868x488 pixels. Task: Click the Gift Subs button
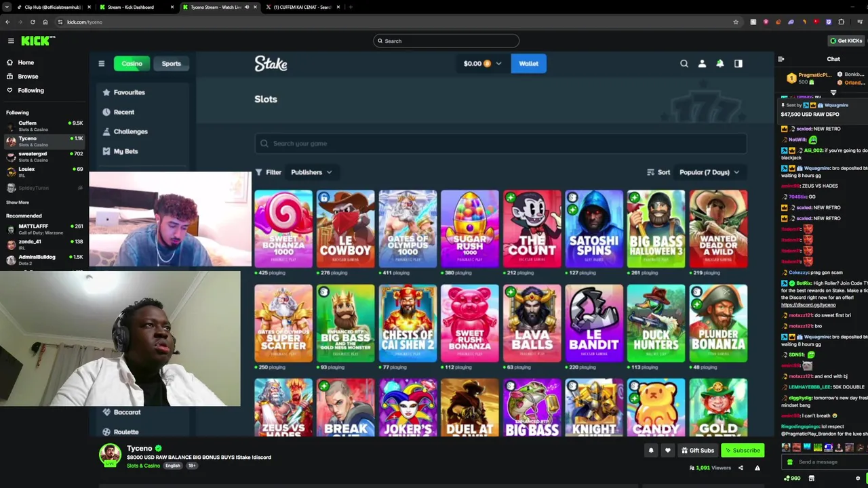(697, 450)
